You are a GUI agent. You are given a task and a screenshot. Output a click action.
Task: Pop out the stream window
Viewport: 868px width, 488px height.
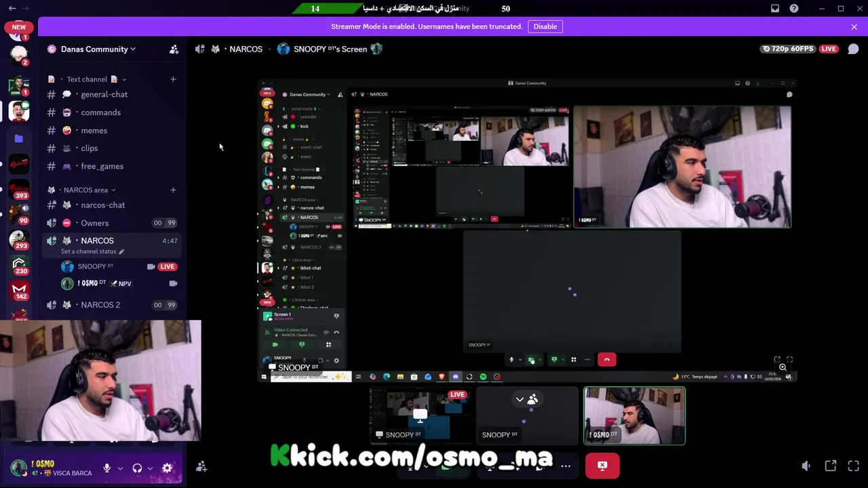pyautogui.click(x=831, y=466)
